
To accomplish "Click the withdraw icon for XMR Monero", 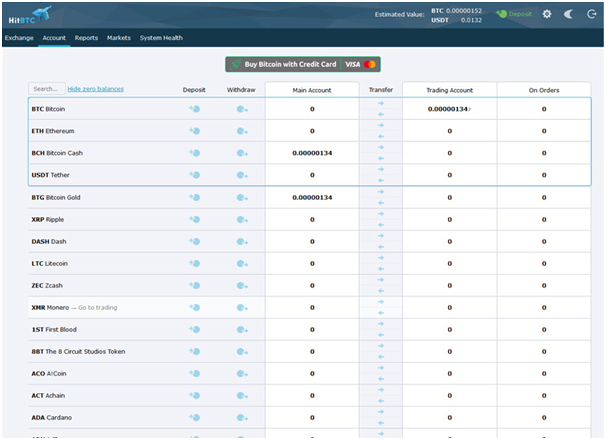I will pyautogui.click(x=242, y=308).
